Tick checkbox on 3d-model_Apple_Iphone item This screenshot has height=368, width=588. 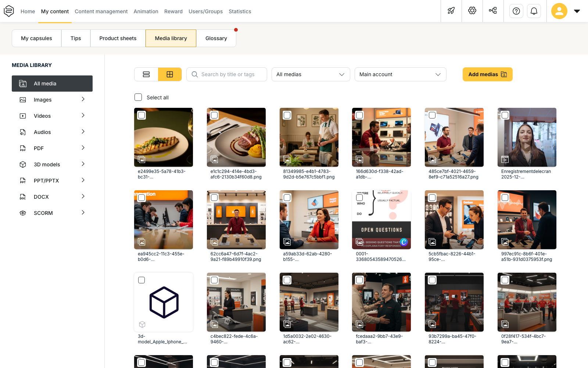[x=141, y=280]
